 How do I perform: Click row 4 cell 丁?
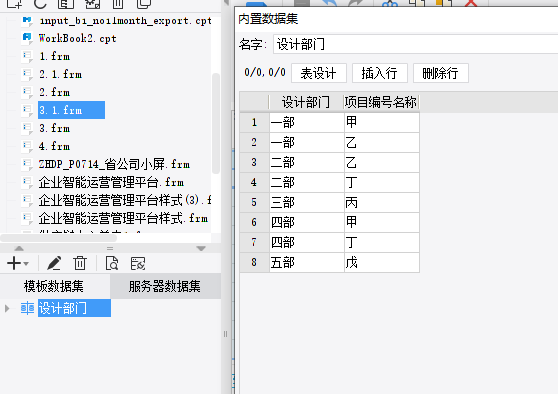tap(382, 183)
